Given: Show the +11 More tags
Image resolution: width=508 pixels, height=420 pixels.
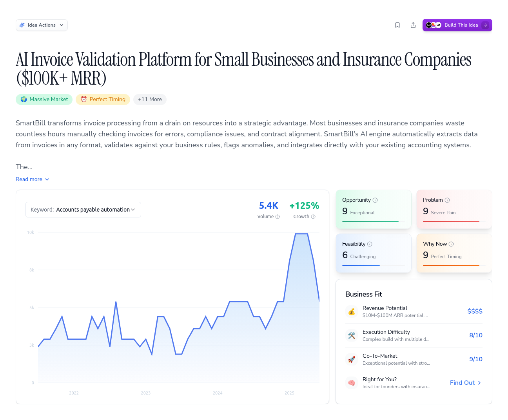Looking at the screenshot, I should tap(150, 100).
